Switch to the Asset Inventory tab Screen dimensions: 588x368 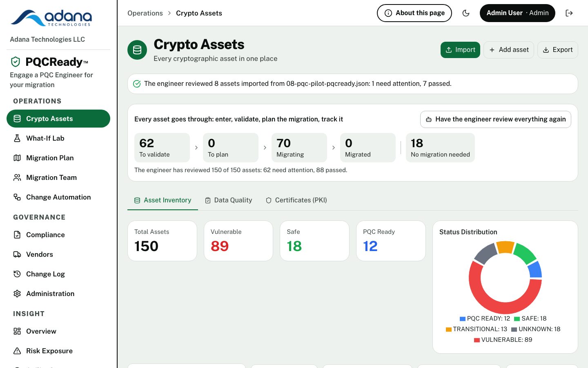point(163,200)
